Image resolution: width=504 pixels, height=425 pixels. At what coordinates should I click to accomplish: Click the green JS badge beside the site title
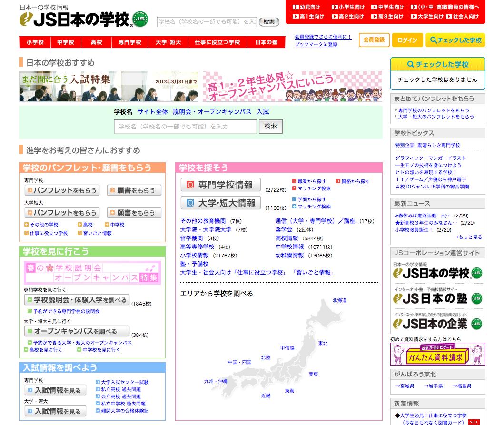(x=140, y=19)
